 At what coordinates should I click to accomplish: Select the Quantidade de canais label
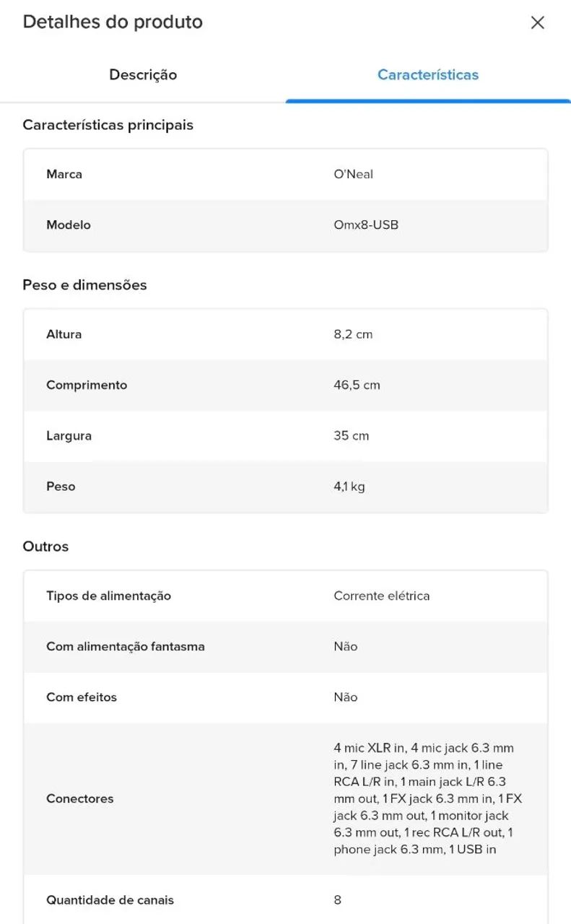110,900
